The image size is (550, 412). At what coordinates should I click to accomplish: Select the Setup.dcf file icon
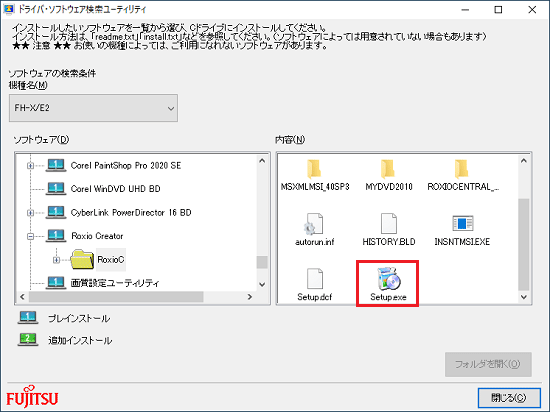[315, 279]
